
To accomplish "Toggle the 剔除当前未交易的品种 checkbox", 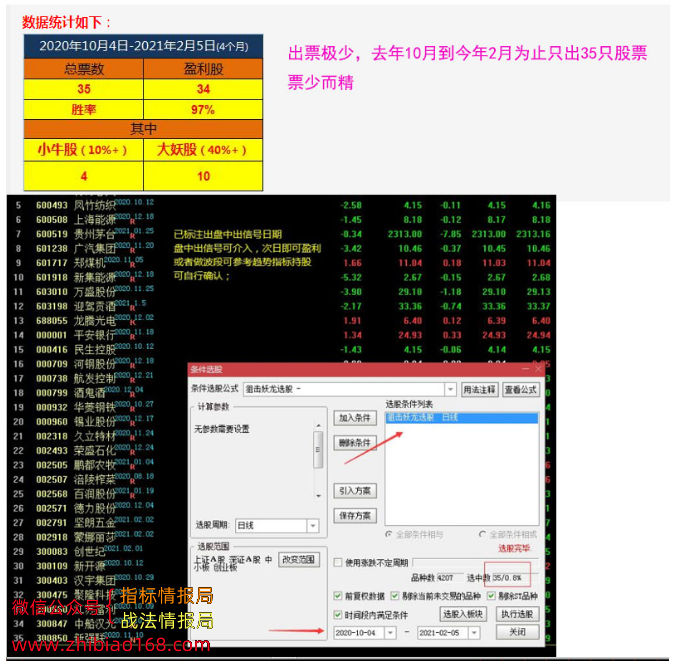I will [394, 596].
